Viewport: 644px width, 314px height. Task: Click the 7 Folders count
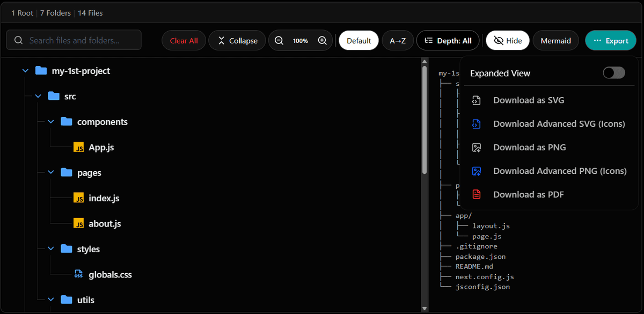coord(55,13)
